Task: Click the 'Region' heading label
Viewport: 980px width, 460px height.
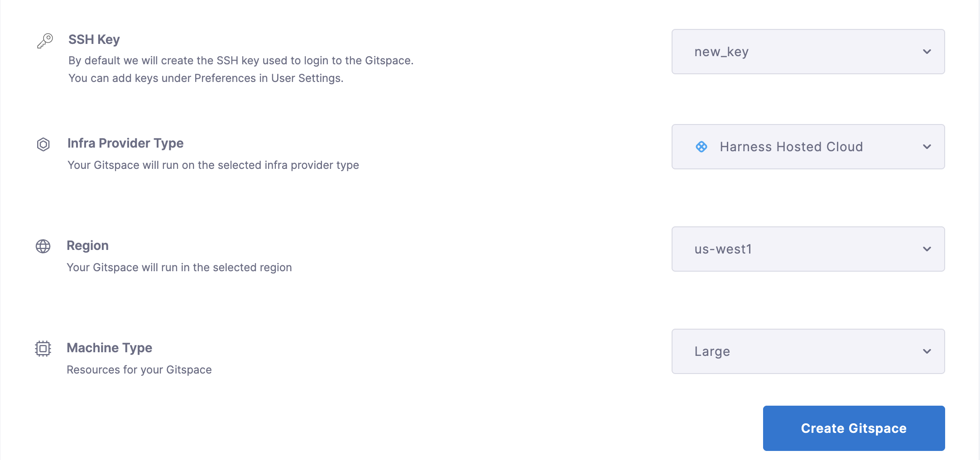Action: (87, 245)
